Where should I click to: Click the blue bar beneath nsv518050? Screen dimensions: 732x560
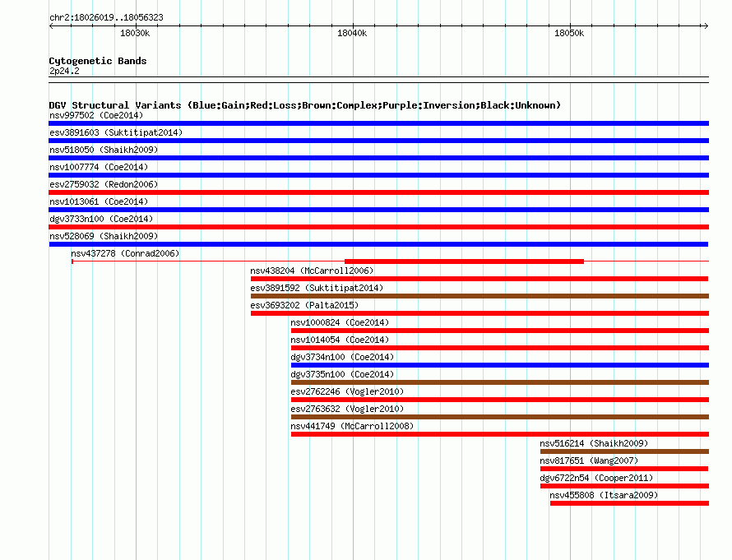point(378,158)
